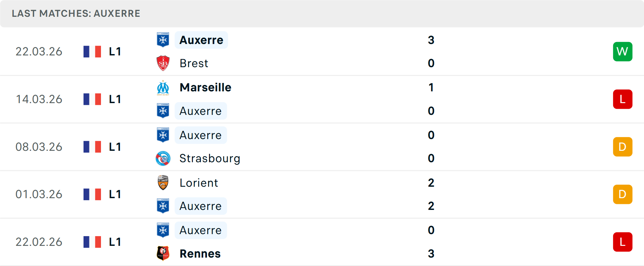Open the Marseille team link
This screenshot has width=644, height=266.
pos(205,88)
